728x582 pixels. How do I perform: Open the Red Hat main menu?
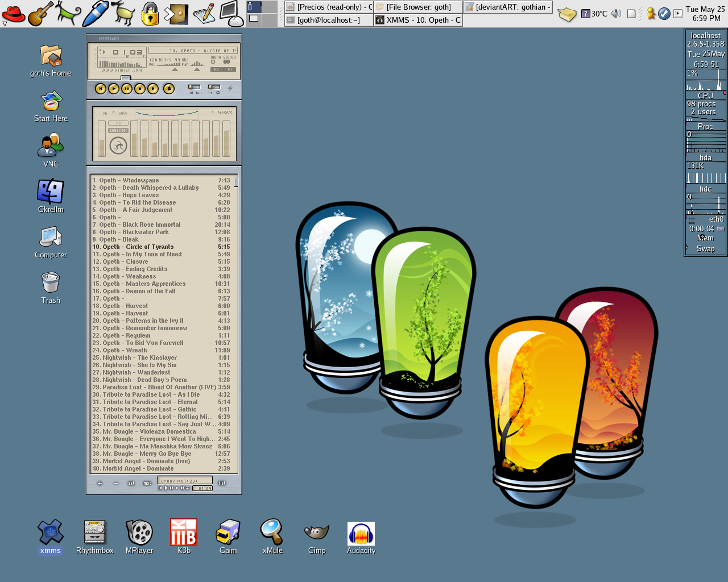coord(13,14)
